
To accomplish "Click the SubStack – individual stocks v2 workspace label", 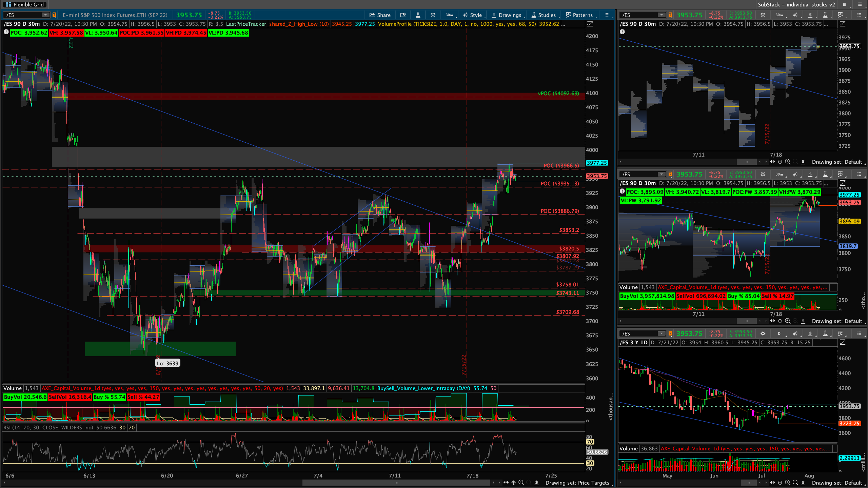I will click(796, 4).
